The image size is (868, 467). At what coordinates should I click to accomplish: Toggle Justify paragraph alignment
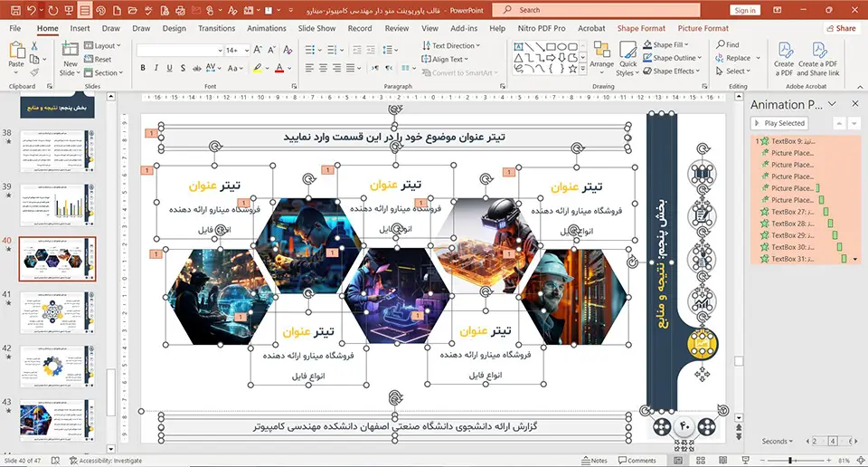click(x=351, y=68)
